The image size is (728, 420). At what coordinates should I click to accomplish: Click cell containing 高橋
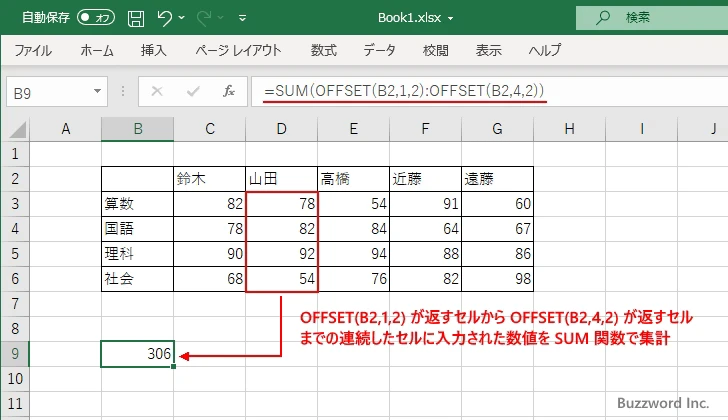pos(353,179)
